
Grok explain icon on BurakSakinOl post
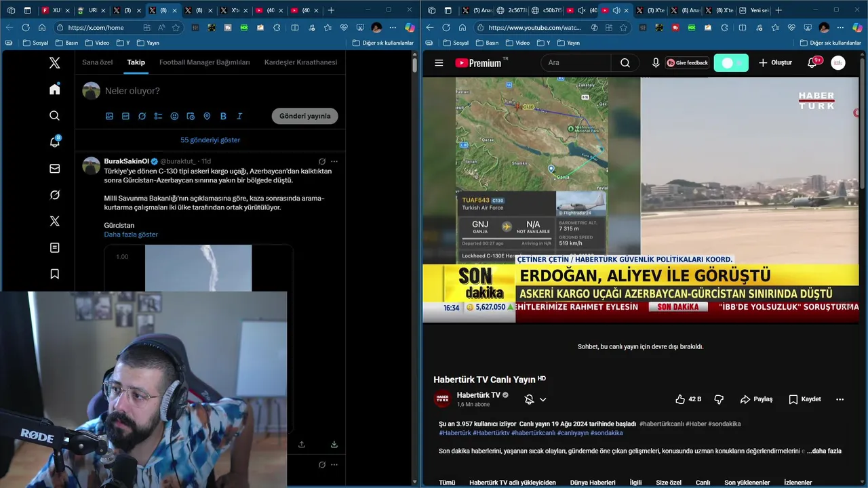pos(322,161)
